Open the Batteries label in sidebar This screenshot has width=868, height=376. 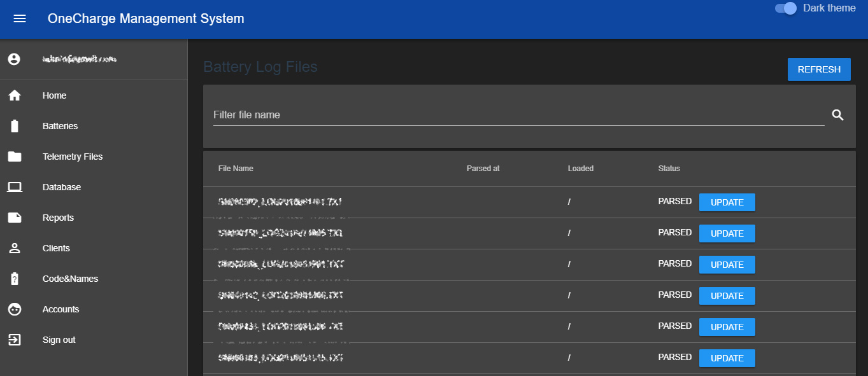click(x=60, y=126)
